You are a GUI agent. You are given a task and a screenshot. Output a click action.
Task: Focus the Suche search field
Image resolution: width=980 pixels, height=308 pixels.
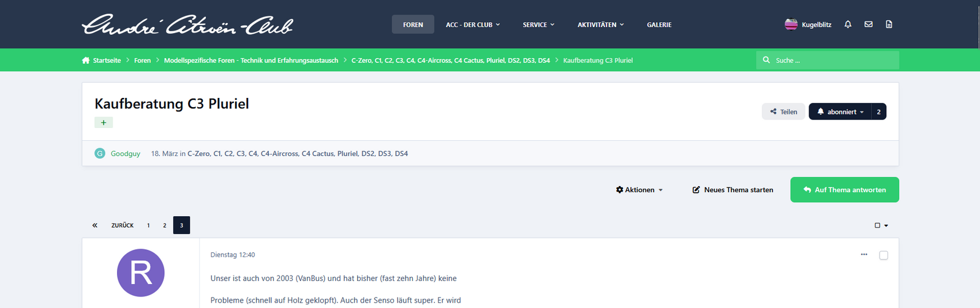point(827,60)
